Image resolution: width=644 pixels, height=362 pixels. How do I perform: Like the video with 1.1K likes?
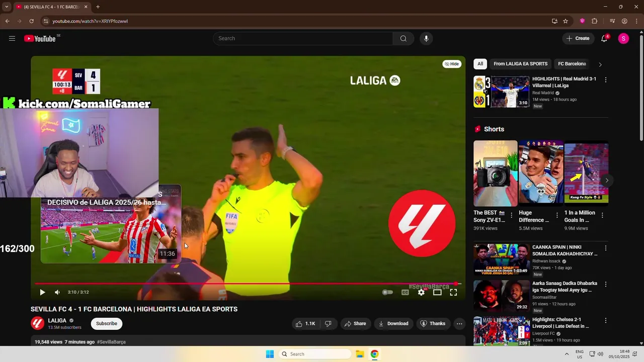pyautogui.click(x=305, y=324)
